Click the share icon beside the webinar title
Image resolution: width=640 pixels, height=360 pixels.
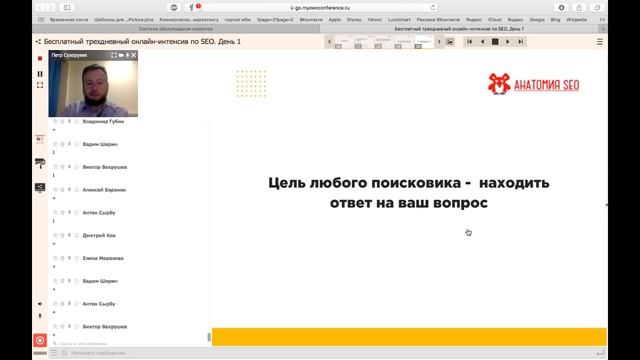(38, 42)
